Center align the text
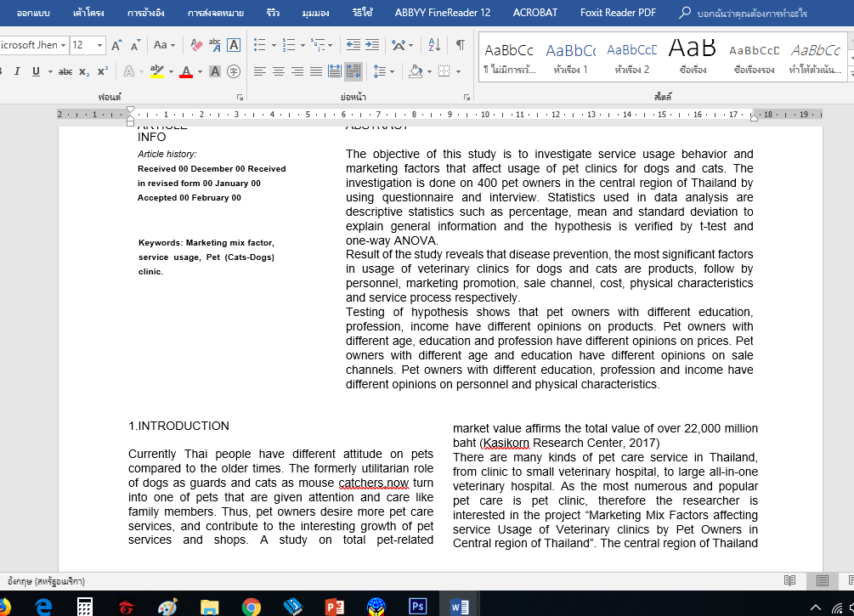Screen dimensions: 854x616 point(279,71)
